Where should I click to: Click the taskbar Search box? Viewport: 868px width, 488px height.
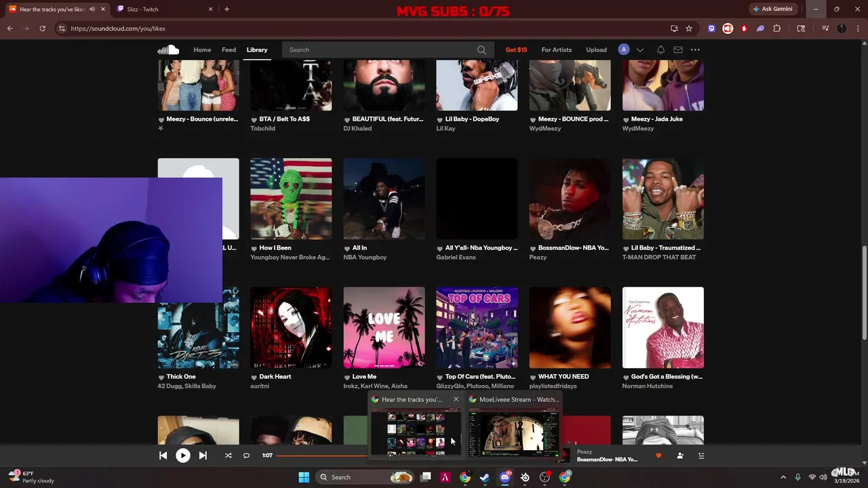366,477
